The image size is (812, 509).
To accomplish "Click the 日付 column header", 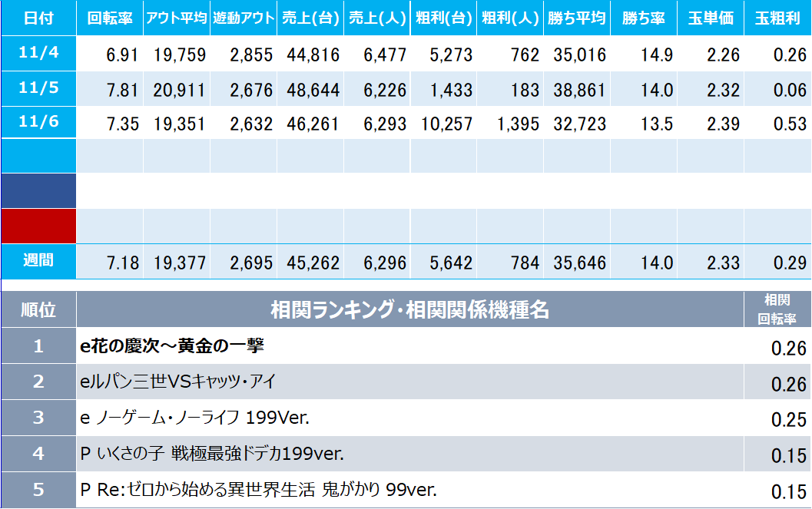I will pyautogui.click(x=38, y=18).
